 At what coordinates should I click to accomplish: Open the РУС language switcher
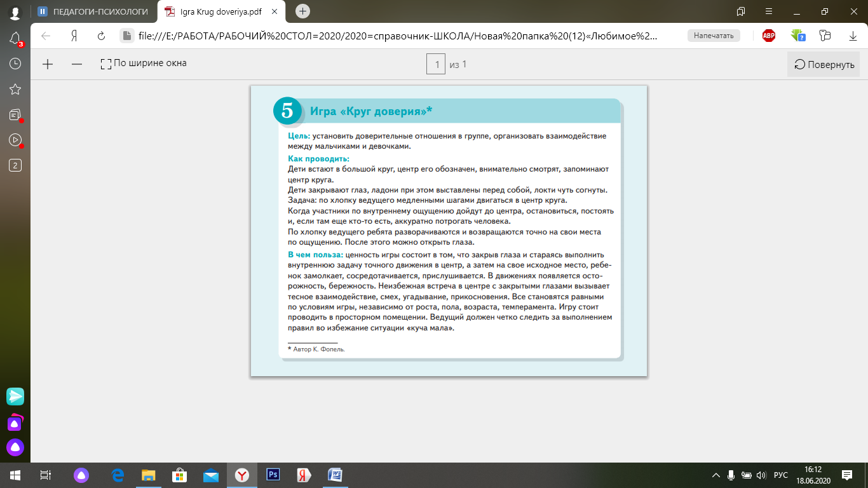point(780,475)
